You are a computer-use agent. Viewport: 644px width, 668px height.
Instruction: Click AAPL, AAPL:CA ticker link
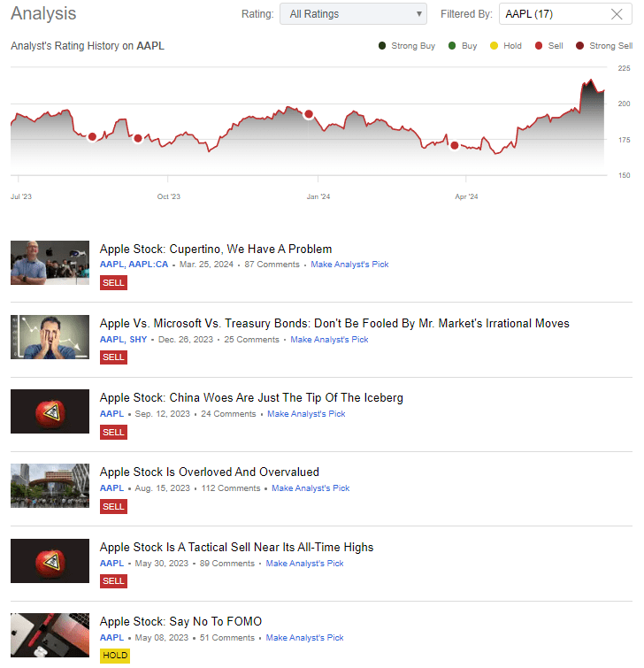coord(134,265)
